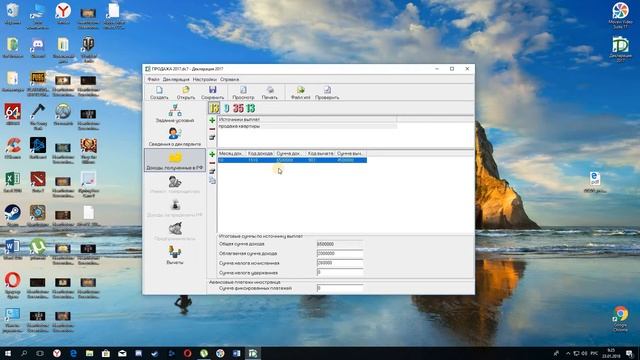Click the Открыть toolbar button
640x360 pixels.
click(x=186, y=93)
